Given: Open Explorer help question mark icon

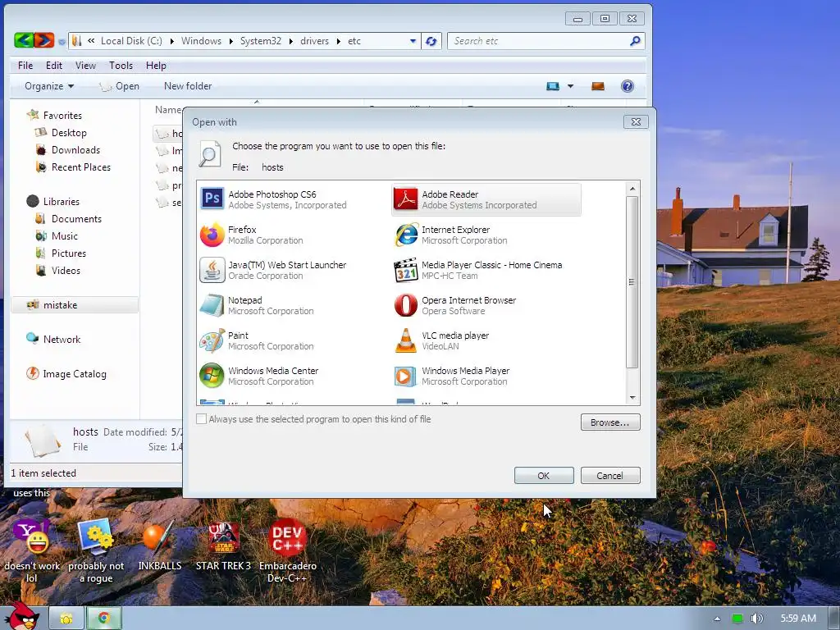Looking at the screenshot, I should (x=628, y=85).
